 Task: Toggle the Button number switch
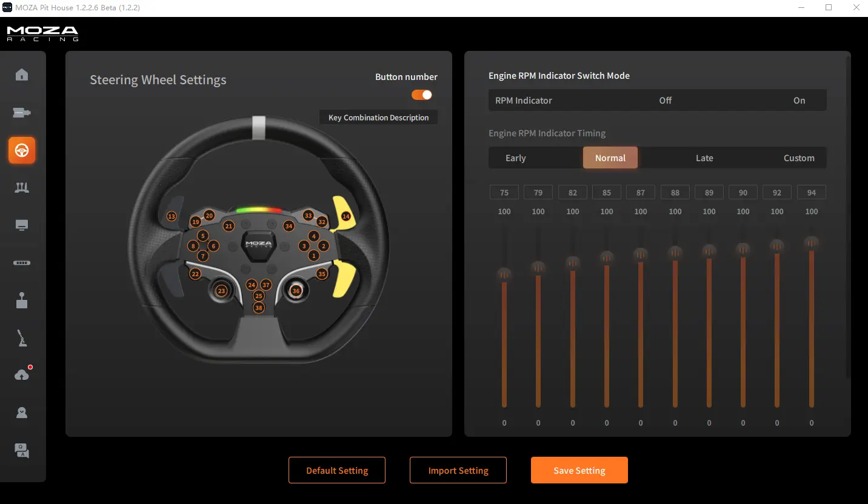pos(422,94)
